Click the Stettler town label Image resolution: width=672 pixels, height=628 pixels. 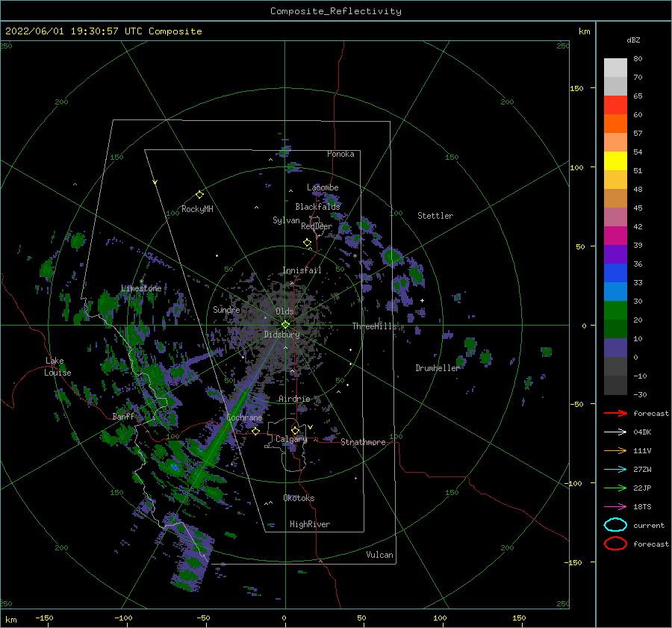coord(435,216)
